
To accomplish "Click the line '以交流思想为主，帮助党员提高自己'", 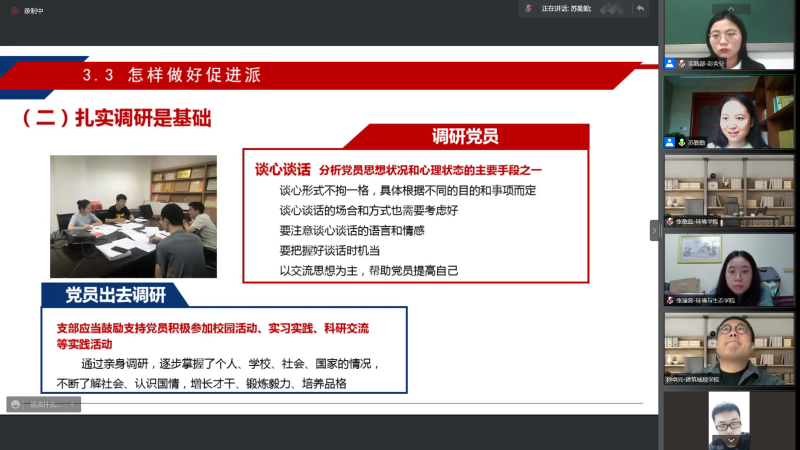I will 369,270.
